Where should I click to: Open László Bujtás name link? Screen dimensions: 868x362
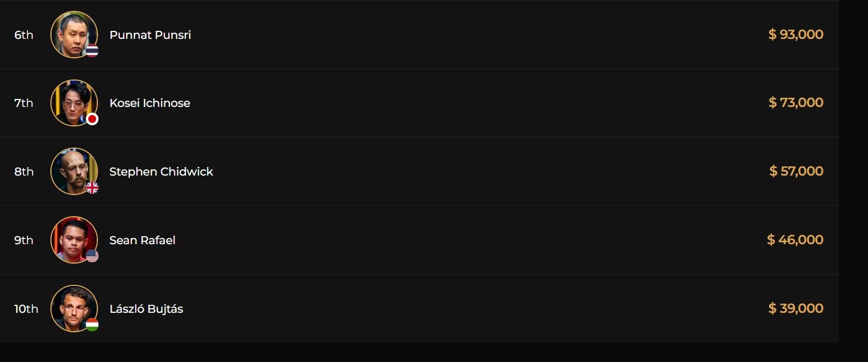pyautogui.click(x=146, y=309)
